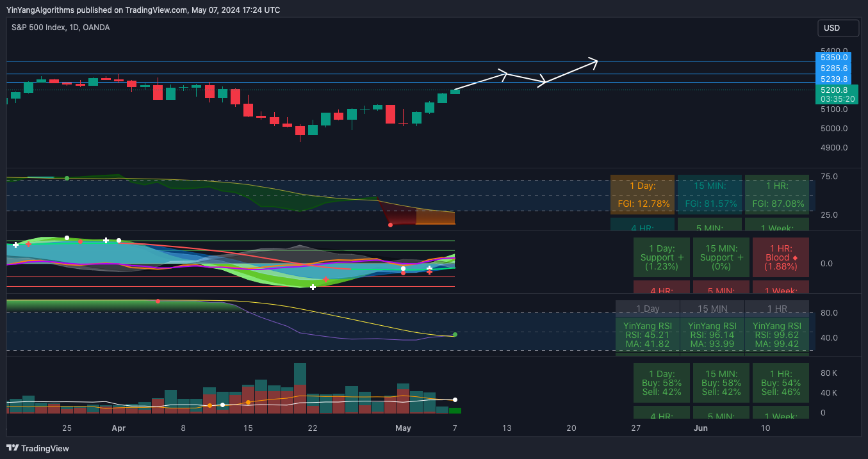Click the 22 date label on the time axis
The image size is (868, 459).
[x=313, y=428]
